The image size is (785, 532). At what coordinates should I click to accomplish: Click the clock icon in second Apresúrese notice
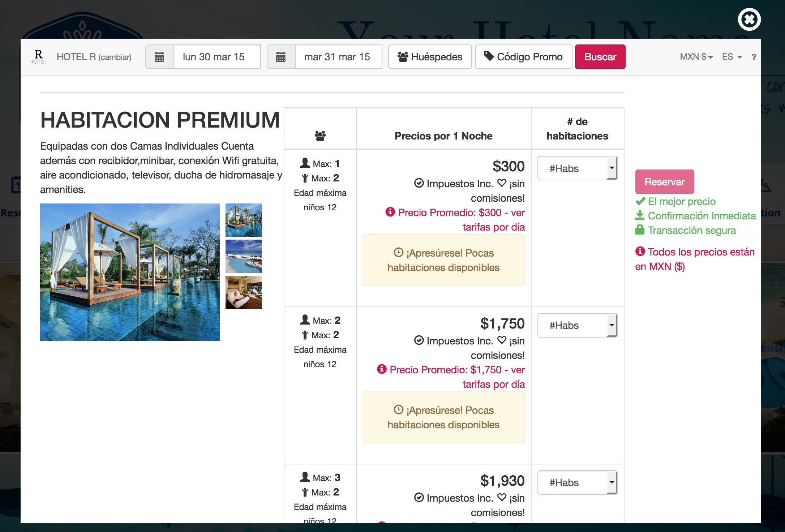click(398, 409)
